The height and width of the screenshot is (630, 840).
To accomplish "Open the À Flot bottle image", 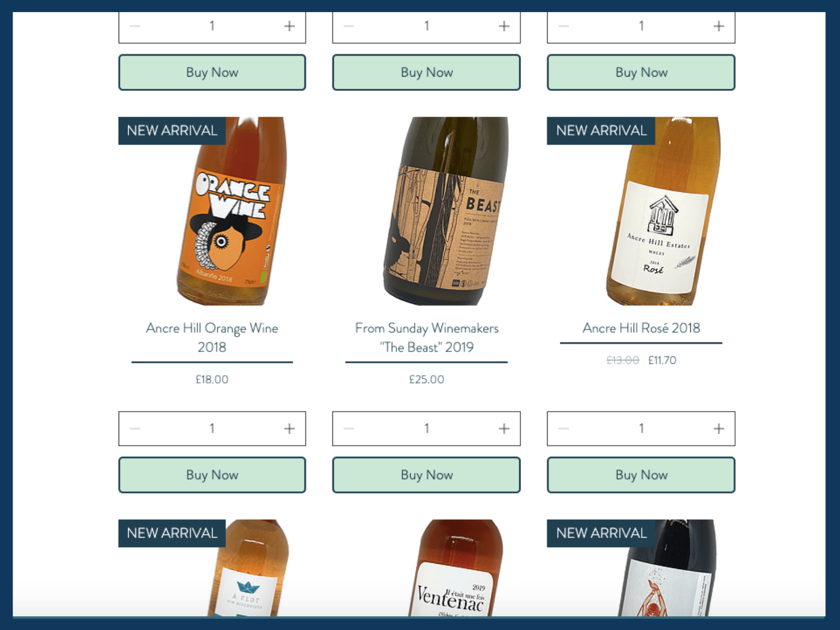I will 212,568.
